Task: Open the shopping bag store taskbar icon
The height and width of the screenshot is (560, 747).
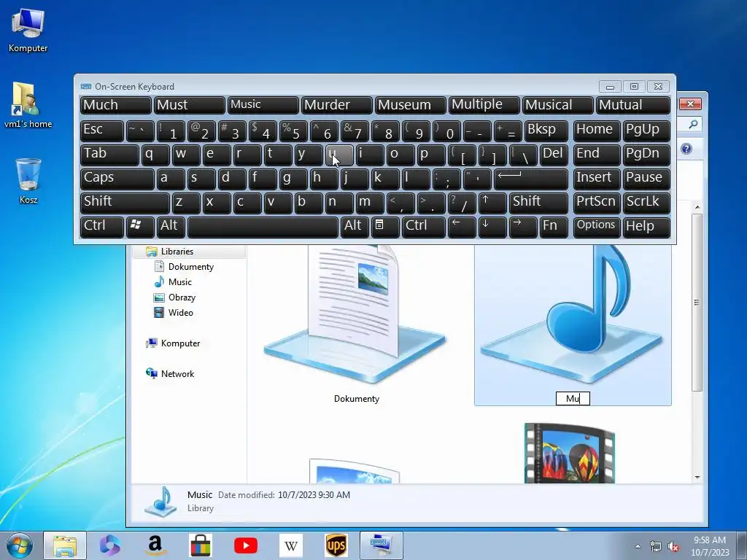Action: (x=200, y=545)
